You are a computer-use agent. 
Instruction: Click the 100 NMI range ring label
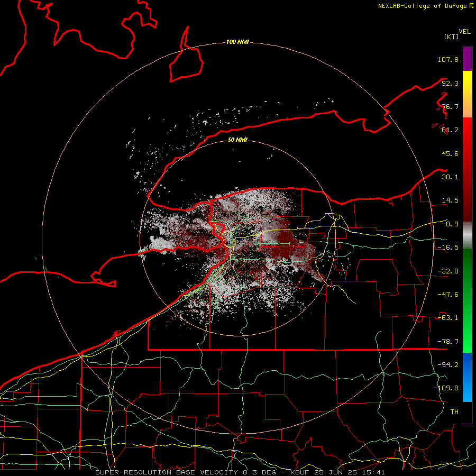click(x=237, y=42)
